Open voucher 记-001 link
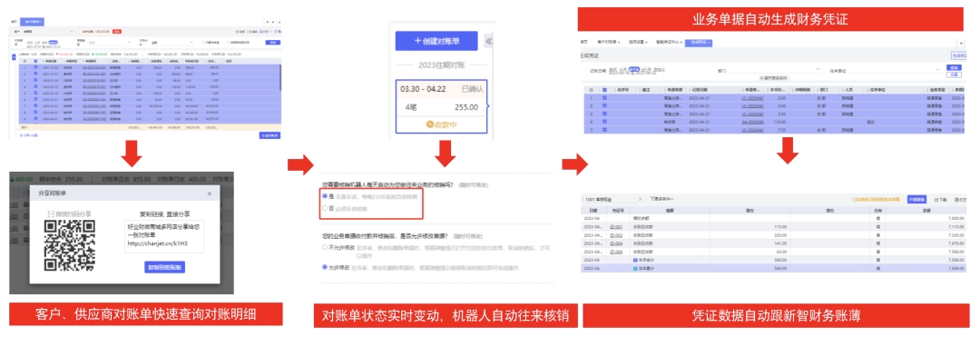Viewport: 980px width, 337px height. [616, 227]
